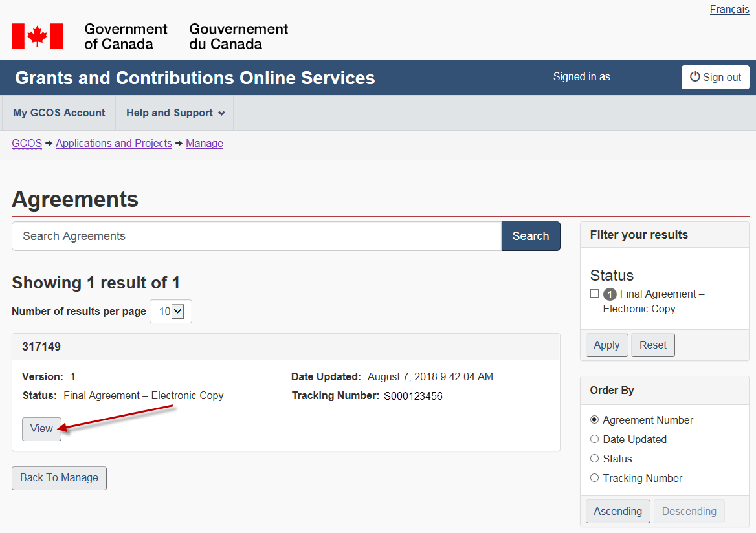
Task: Click the Government of Canada flag logo
Action: (x=37, y=36)
